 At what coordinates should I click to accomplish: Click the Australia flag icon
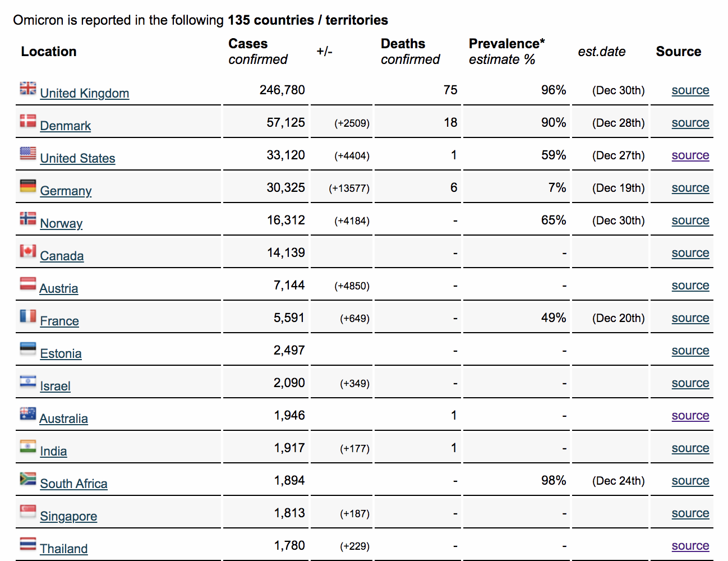pos(28,414)
